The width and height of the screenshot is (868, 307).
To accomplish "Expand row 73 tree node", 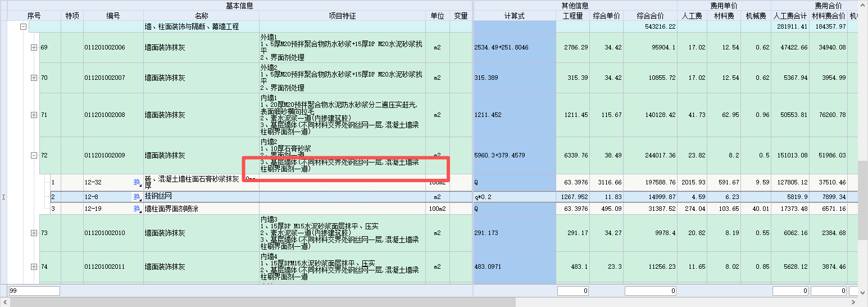I will [x=34, y=233].
